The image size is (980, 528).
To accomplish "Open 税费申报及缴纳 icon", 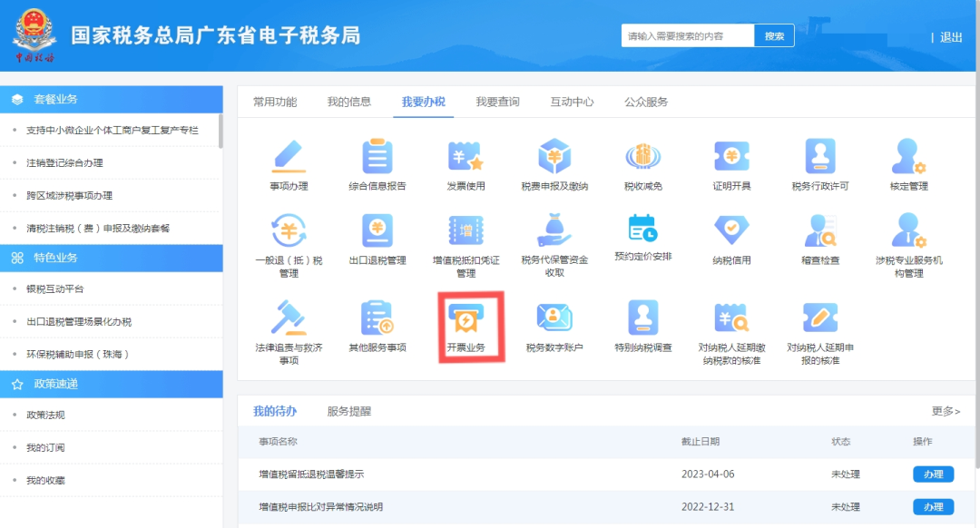I will coord(554,156).
